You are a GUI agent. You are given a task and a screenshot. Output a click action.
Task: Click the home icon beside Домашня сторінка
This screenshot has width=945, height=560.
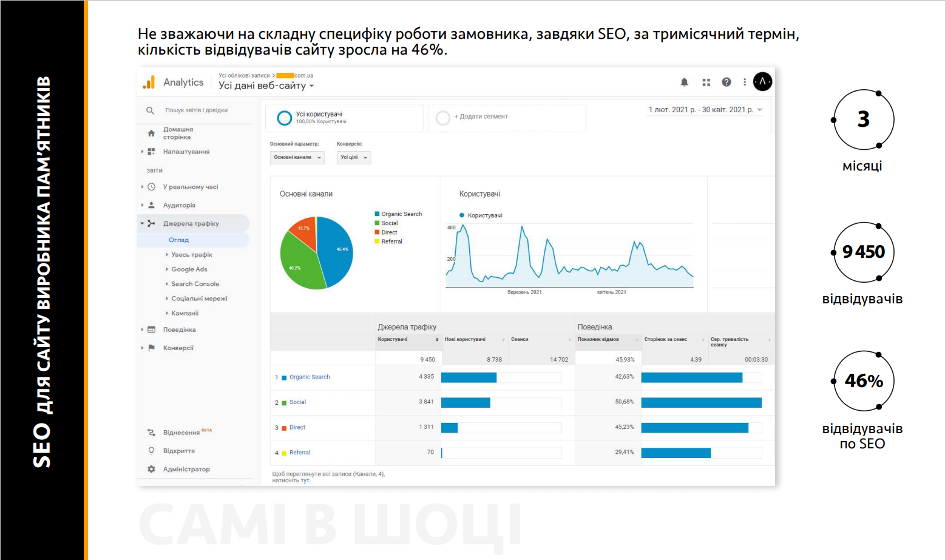point(151,133)
